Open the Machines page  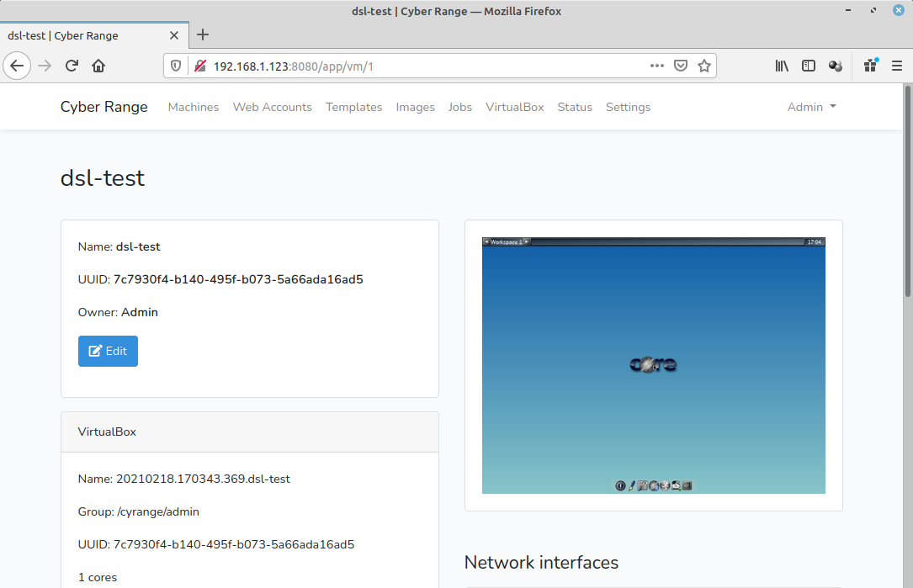[194, 107]
